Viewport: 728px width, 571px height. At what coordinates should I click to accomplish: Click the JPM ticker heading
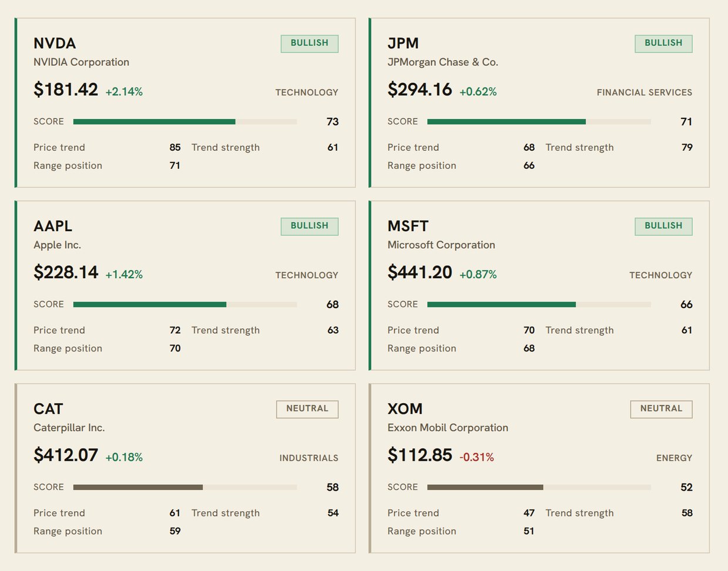click(x=403, y=43)
